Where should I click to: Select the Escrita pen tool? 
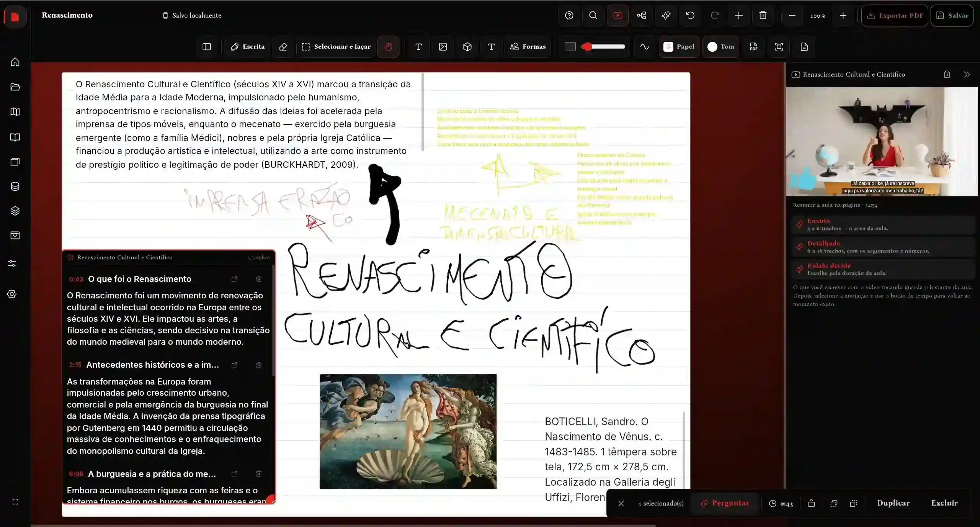pos(248,47)
